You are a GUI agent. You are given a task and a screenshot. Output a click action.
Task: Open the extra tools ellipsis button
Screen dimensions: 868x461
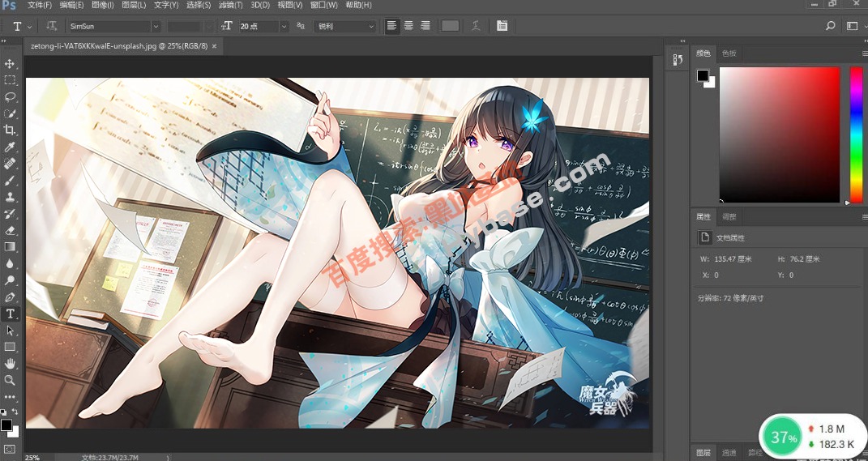coord(10,397)
